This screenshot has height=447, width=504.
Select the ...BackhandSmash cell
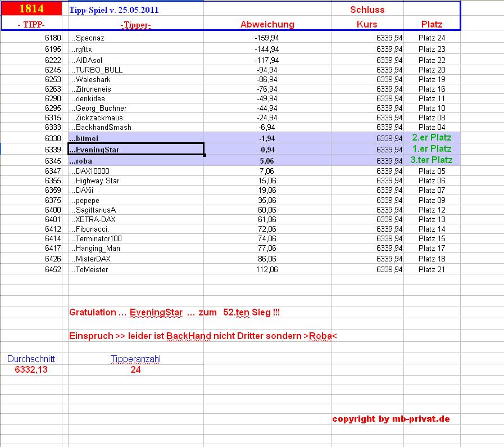tap(135, 127)
